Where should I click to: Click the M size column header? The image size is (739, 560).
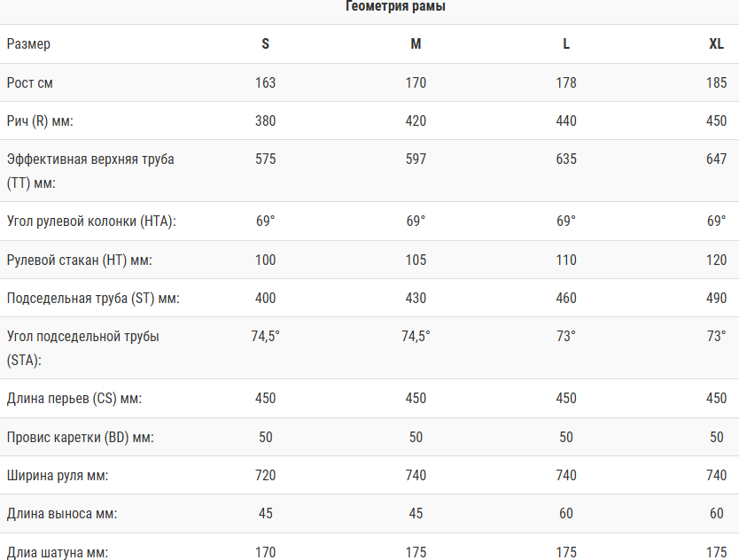[x=416, y=44]
